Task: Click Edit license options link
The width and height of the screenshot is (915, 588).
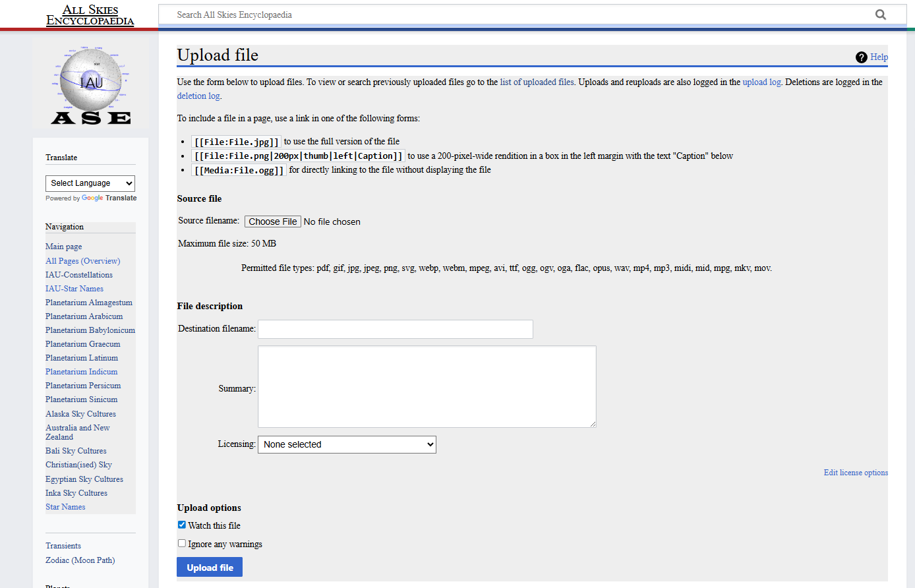Action: click(x=856, y=473)
